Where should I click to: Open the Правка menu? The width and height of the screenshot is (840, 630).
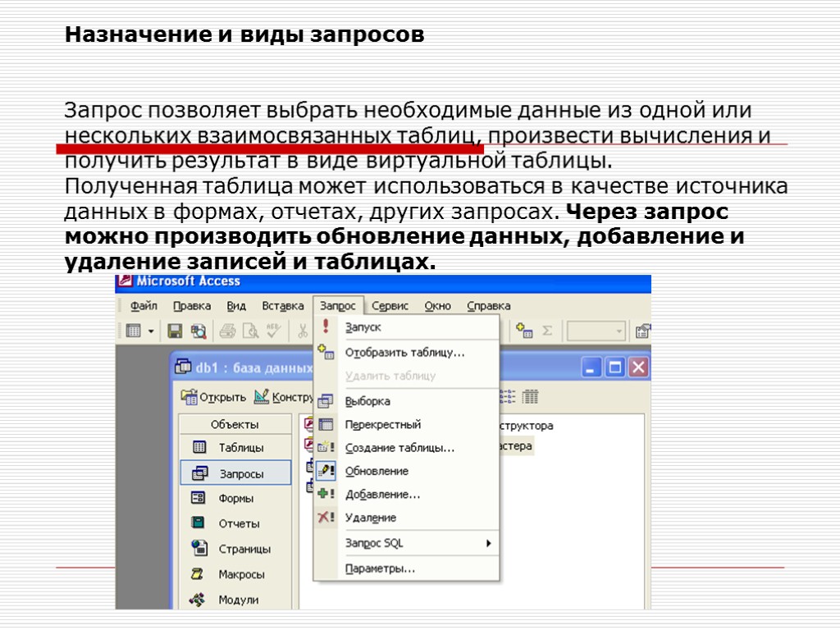[191, 306]
